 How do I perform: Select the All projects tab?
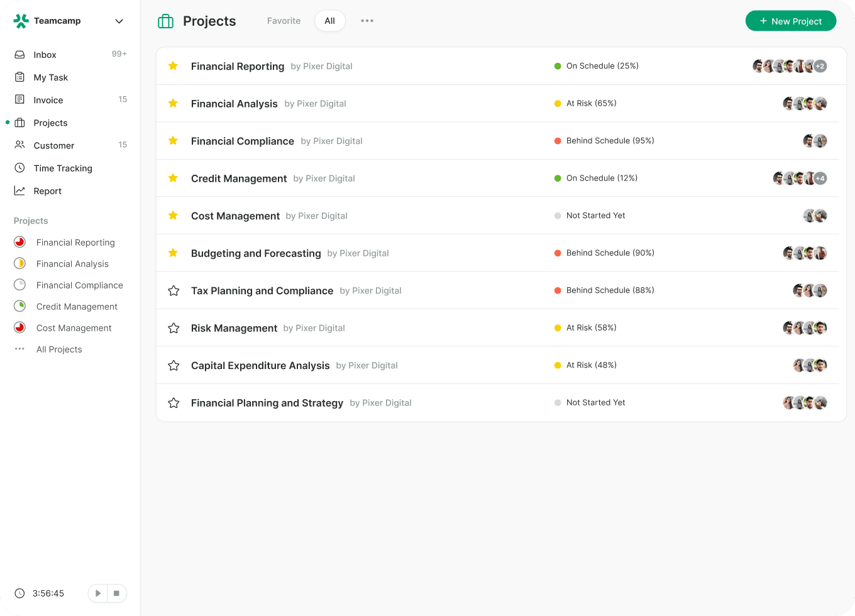click(329, 21)
